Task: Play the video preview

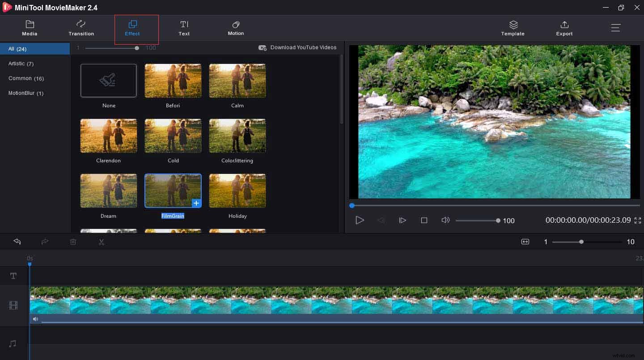Action: click(360, 220)
